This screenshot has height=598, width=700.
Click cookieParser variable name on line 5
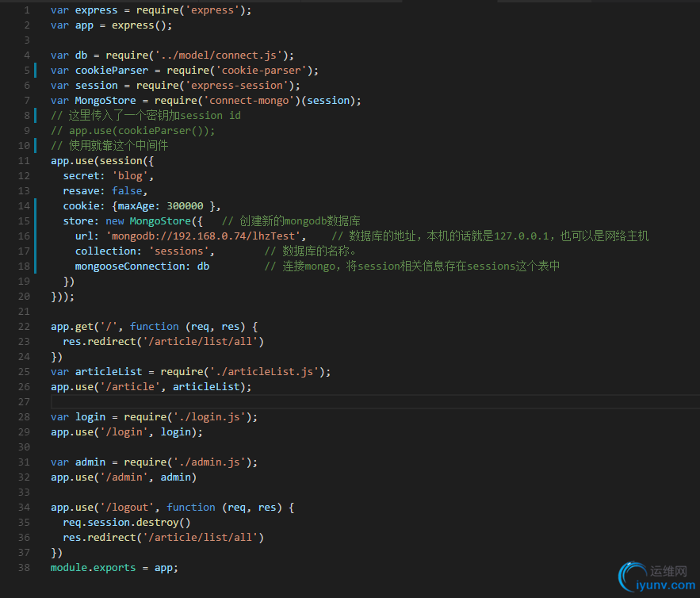(112, 71)
